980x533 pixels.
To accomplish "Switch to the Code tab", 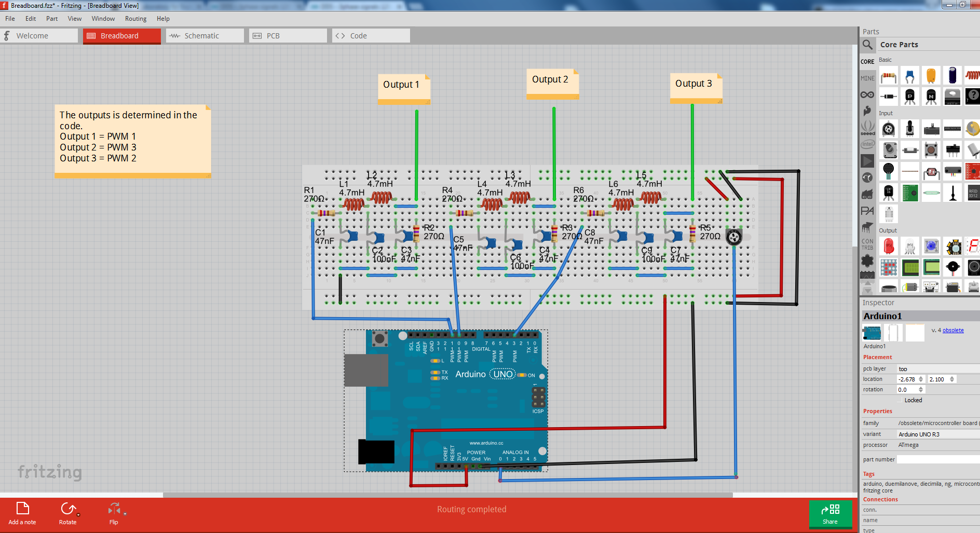I will 371,36.
